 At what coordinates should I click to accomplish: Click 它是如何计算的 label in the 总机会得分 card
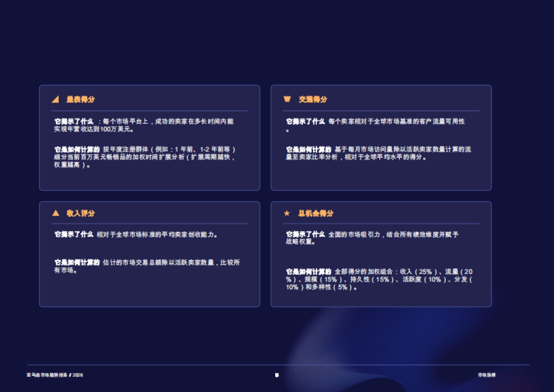309,271
